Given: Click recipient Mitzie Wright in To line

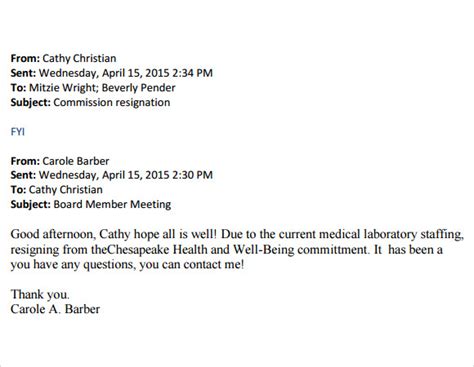Looking at the screenshot, I should coord(62,88).
